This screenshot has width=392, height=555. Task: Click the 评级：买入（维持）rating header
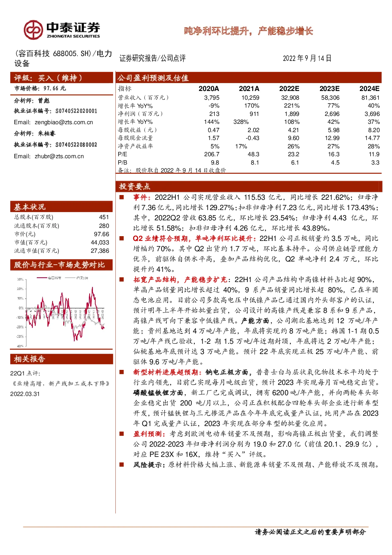(x=62, y=78)
